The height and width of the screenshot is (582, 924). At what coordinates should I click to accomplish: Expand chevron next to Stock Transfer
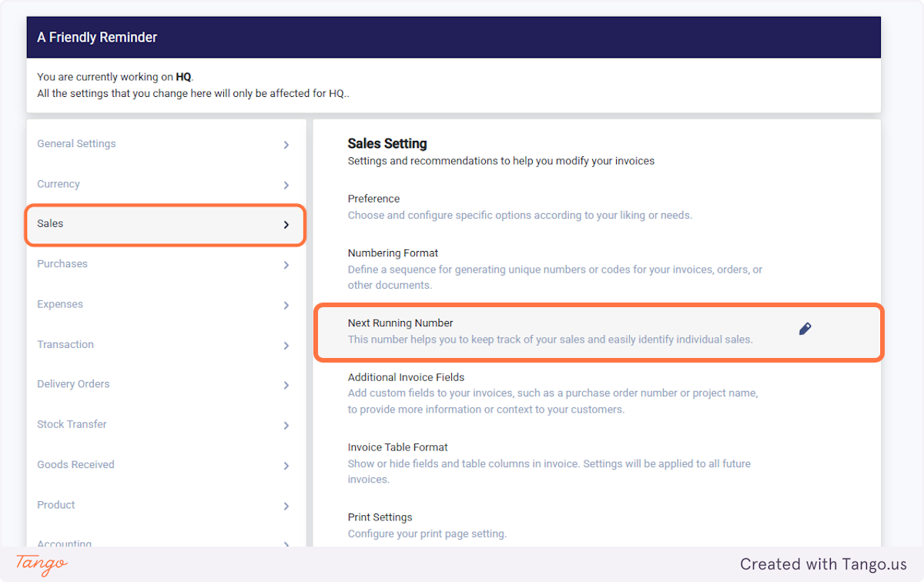tap(286, 425)
